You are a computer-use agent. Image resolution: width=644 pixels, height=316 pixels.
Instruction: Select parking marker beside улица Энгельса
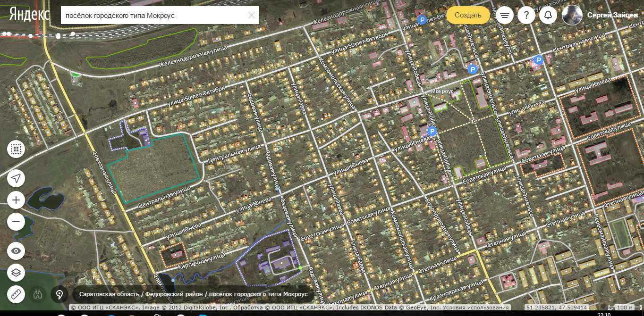coord(473,69)
